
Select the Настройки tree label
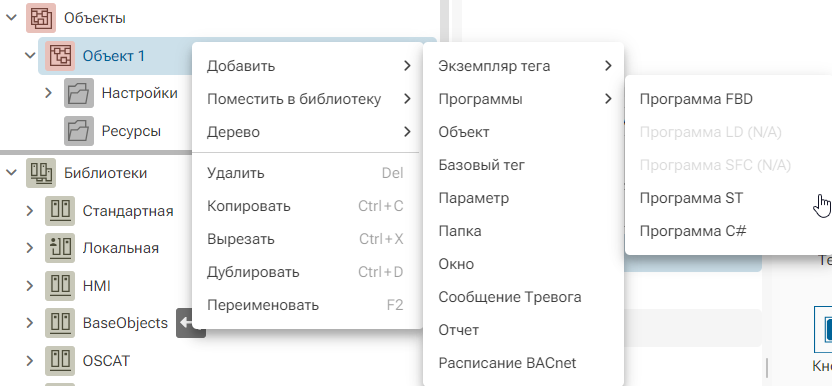click(x=140, y=93)
